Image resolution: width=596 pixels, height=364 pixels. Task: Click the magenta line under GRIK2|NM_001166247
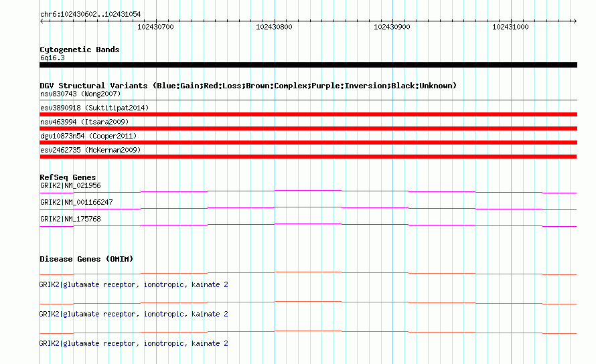308,208
